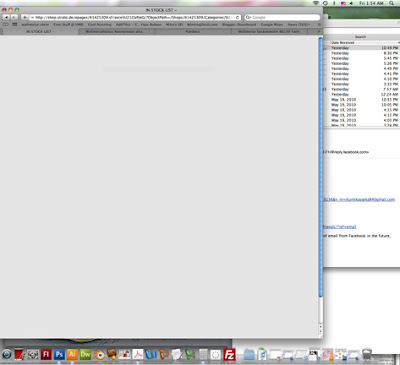Open Blender from the Dock
The width and height of the screenshot is (400, 365).
point(98,355)
